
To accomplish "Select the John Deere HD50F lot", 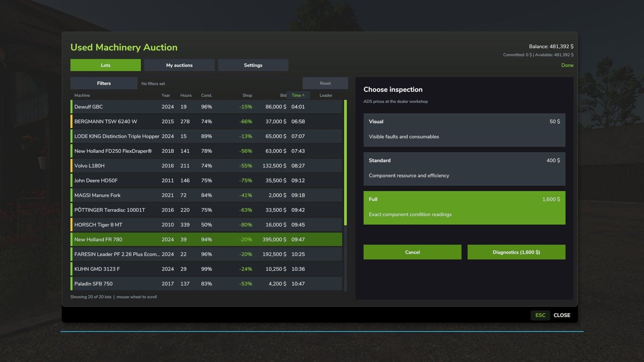I will (x=206, y=181).
